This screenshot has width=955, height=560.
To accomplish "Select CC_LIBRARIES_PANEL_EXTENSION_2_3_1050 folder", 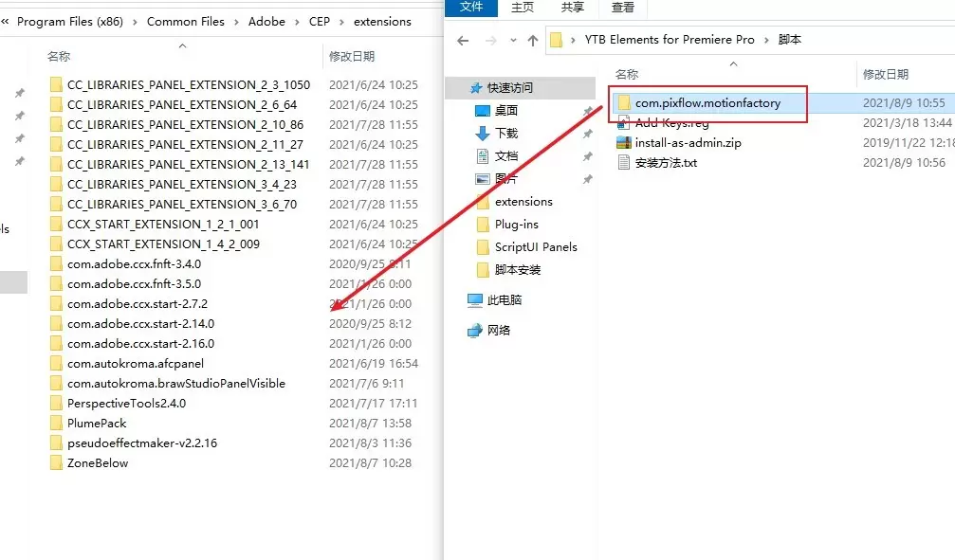I will 180,85.
